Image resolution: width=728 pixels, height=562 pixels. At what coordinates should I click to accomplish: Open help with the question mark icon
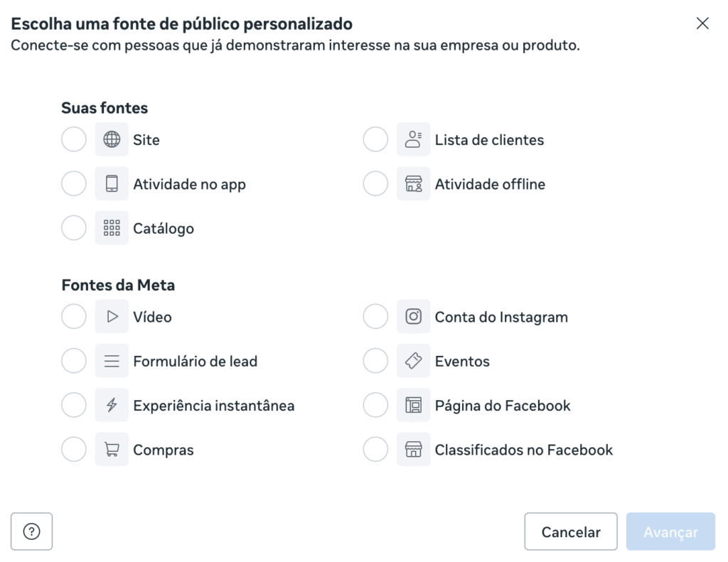32,531
